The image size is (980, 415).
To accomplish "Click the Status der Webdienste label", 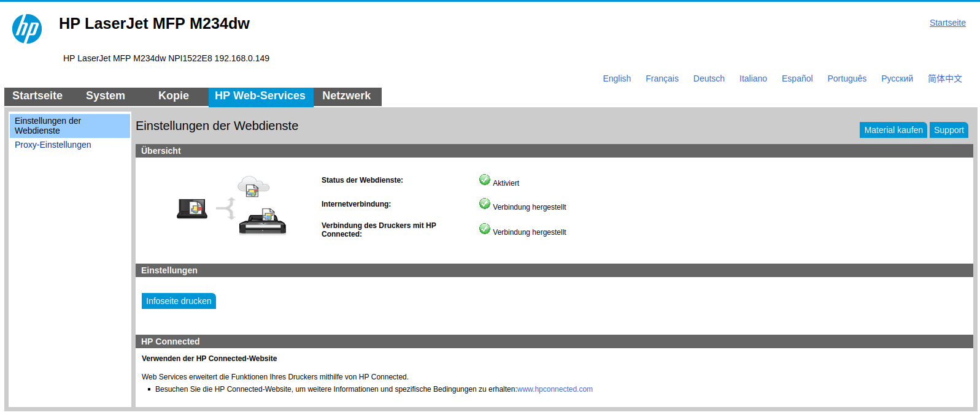I will (362, 180).
